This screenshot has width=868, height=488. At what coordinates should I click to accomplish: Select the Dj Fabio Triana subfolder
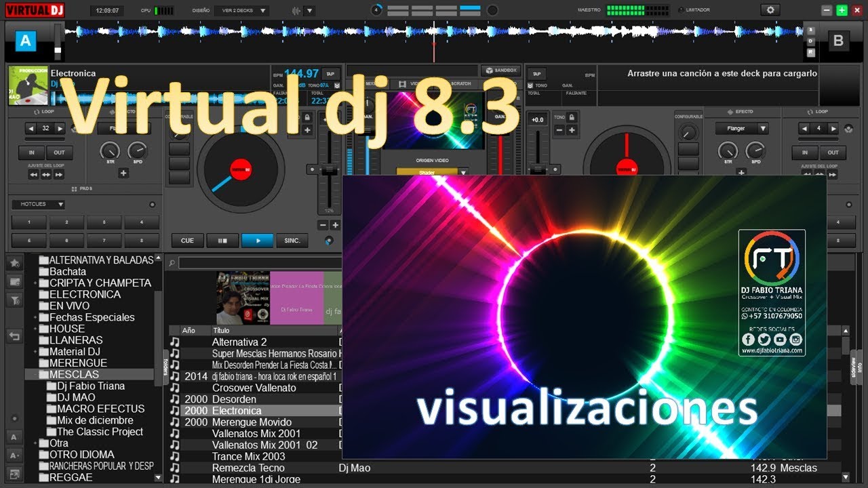(x=91, y=386)
